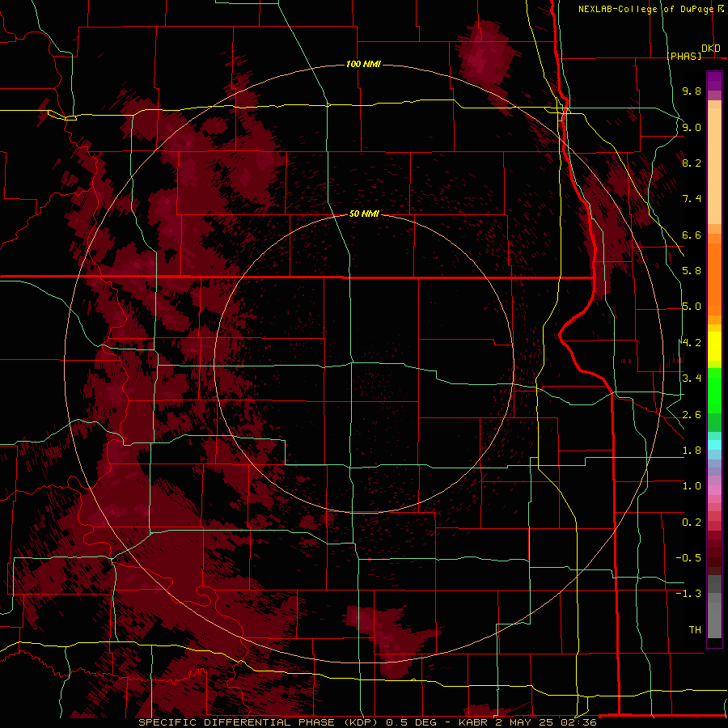This screenshot has width=728, height=728.
Task: Click the 9.0 value on color scale
Action: pyautogui.click(x=692, y=127)
